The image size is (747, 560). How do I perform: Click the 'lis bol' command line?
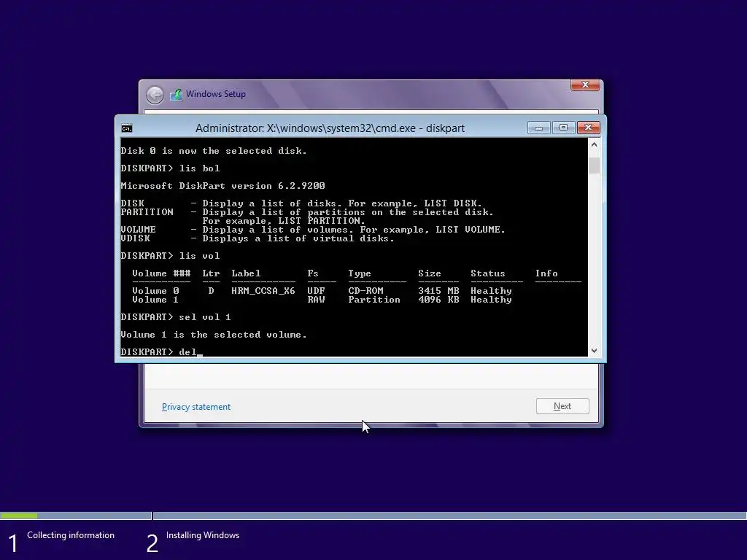pyautogui.click(x=170, y=168)
